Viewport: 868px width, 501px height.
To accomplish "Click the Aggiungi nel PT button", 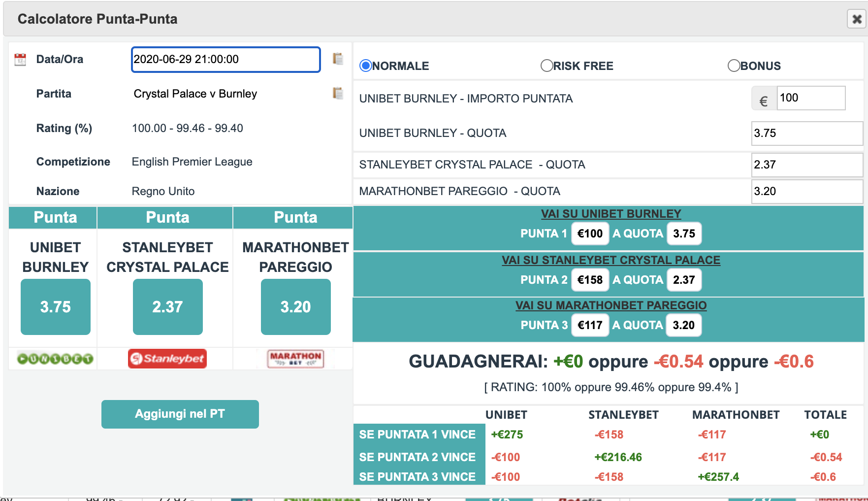I will pyautogui.click(x=180, y=414).
